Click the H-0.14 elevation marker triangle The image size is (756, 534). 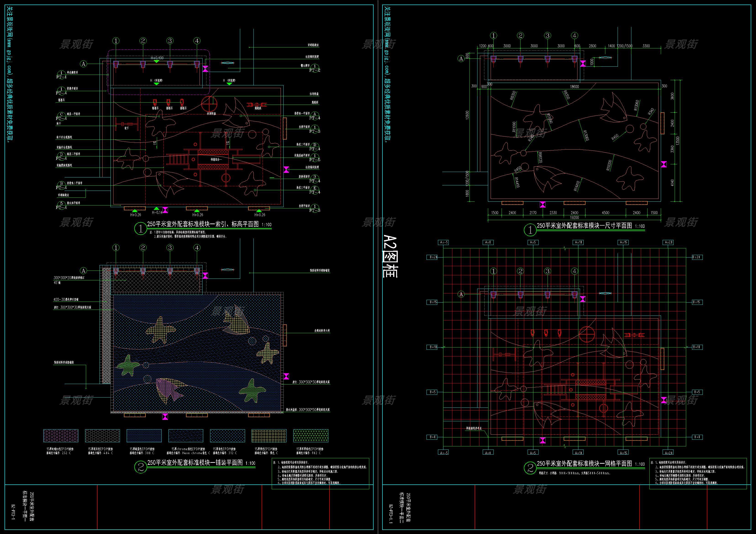pyautogui.click(x=157, y=208)
